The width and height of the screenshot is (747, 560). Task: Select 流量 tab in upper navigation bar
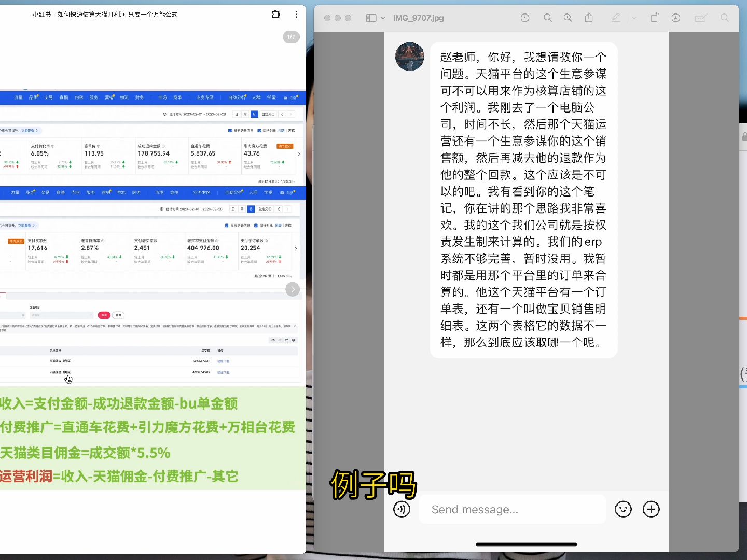tap(19, 97)
